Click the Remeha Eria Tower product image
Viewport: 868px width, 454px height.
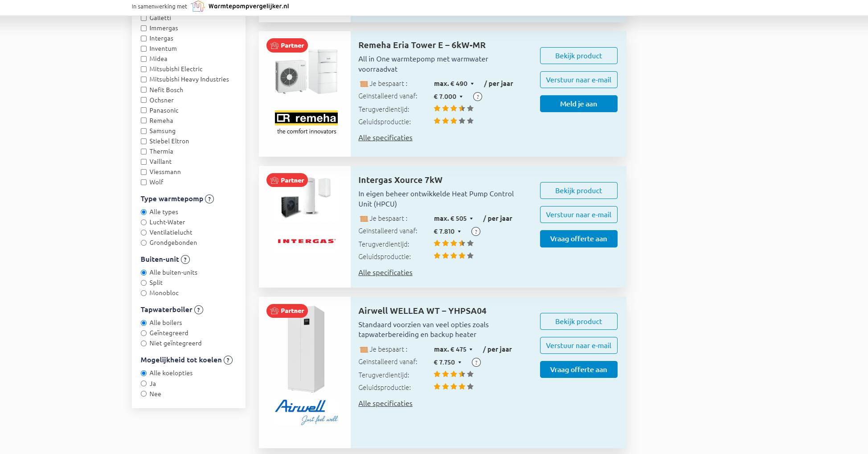(x=307, y=72)
